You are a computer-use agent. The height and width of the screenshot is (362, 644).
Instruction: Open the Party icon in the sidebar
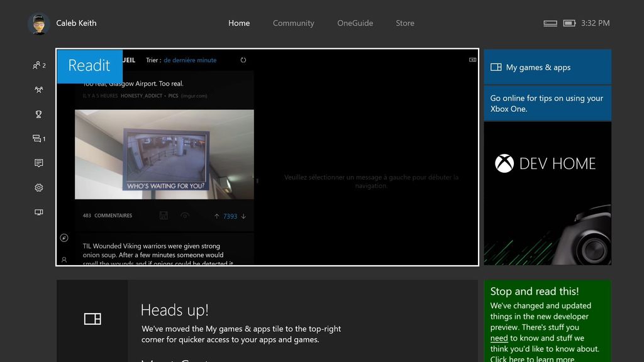(x=38, y=89)
